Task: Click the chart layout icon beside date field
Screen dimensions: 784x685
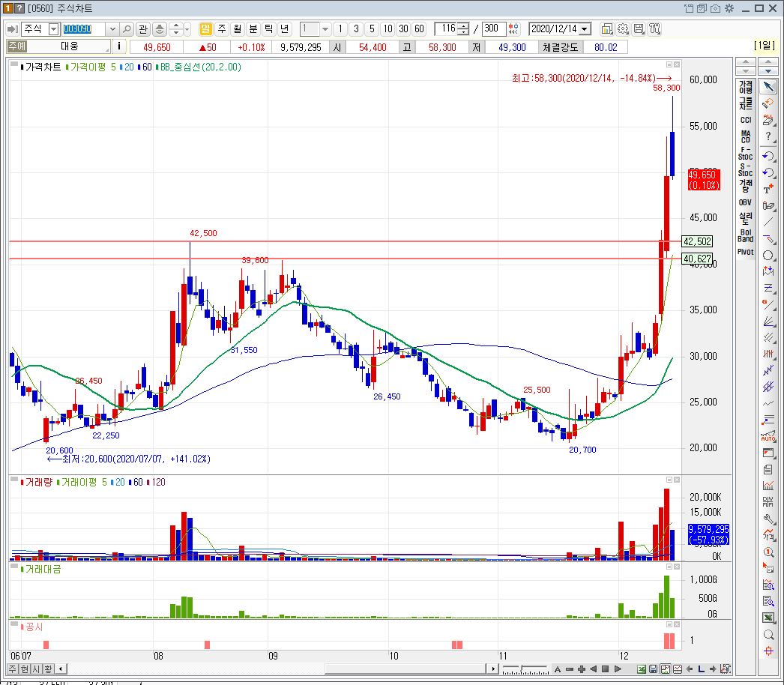Action: pos(606,29)
